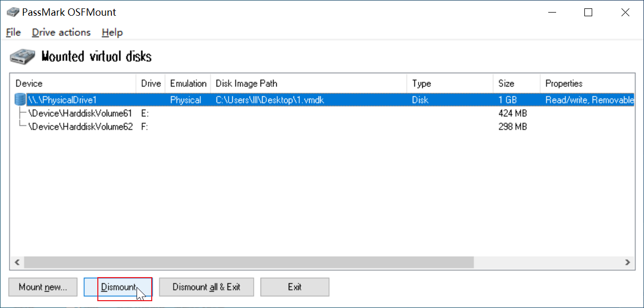
Task: Click the Properties column header
Action: pos(587,83)
